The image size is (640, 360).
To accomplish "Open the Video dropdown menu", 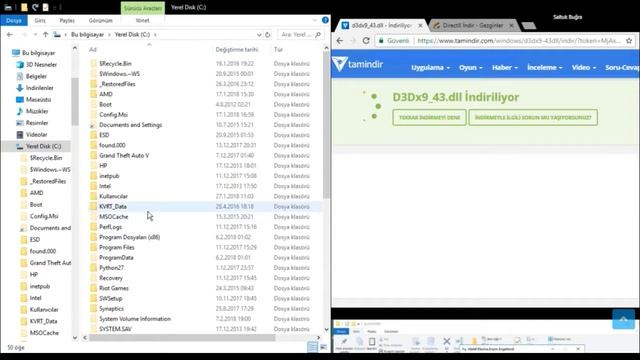I will [584, 68].
